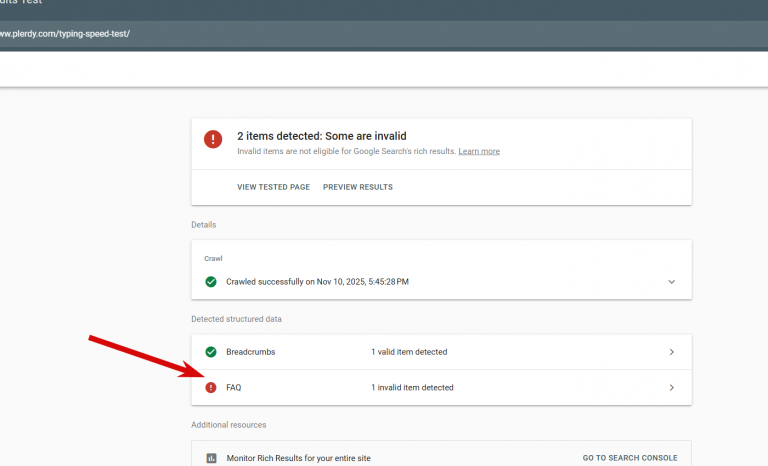
Task: Click GO TO SEARCH CONSOLE
Action: tap(630, 458)
